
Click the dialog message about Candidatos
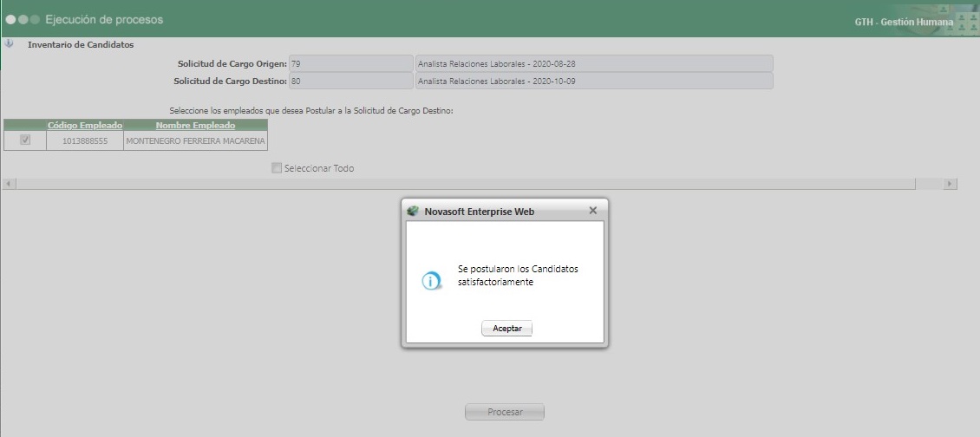tap(518, 275)
